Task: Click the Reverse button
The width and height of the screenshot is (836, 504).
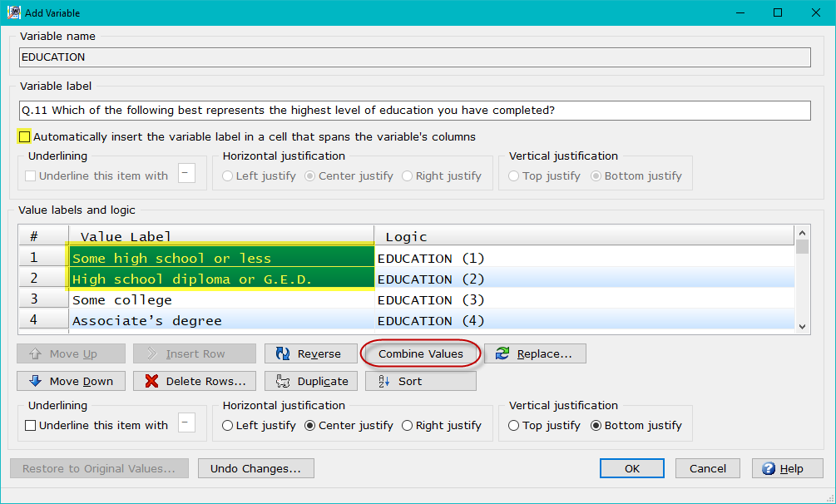Action: (311, 353)
